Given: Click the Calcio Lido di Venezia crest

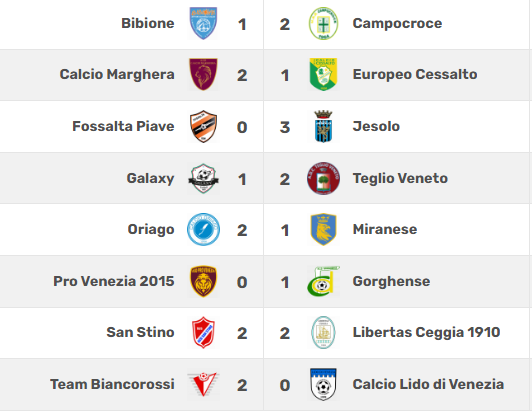Looking at the screenshot, I should pyautogui.click(x=323, y=384).
